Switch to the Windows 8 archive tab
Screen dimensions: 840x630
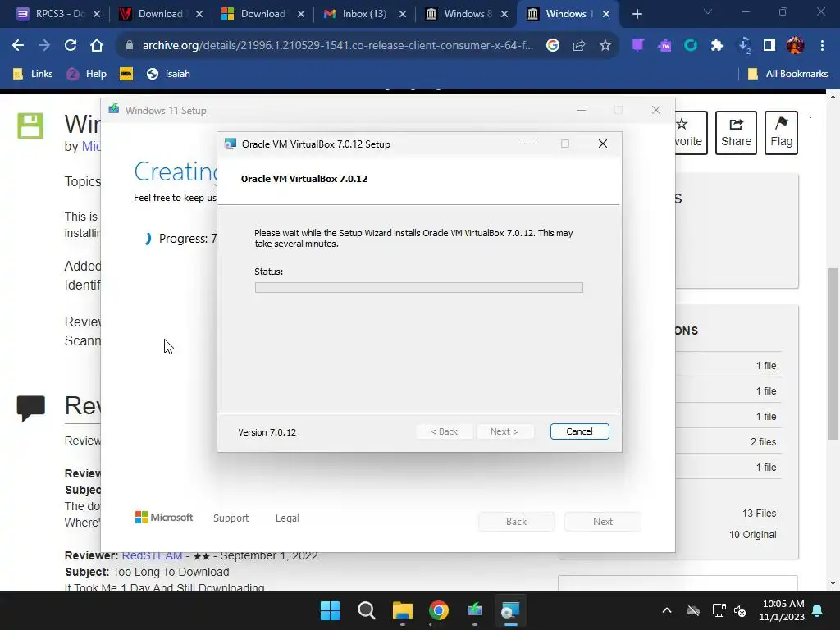pyautogui.click(x=466, y=14)
